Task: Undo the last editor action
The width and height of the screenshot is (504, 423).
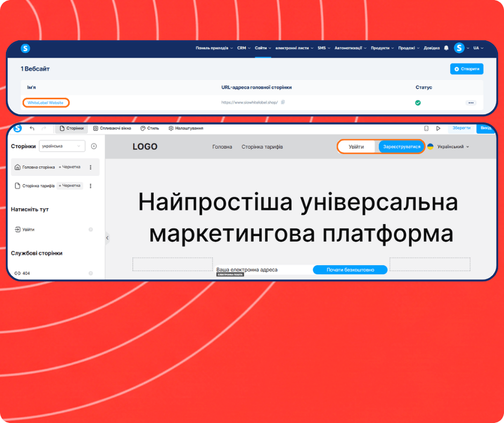Action: tap(32, 128)
